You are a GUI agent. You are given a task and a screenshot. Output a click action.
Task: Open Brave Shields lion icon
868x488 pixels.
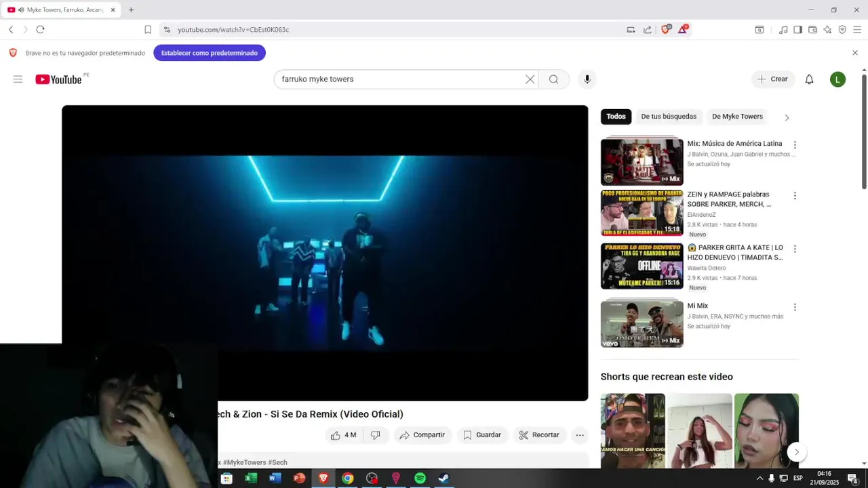[x=665, y=29]
